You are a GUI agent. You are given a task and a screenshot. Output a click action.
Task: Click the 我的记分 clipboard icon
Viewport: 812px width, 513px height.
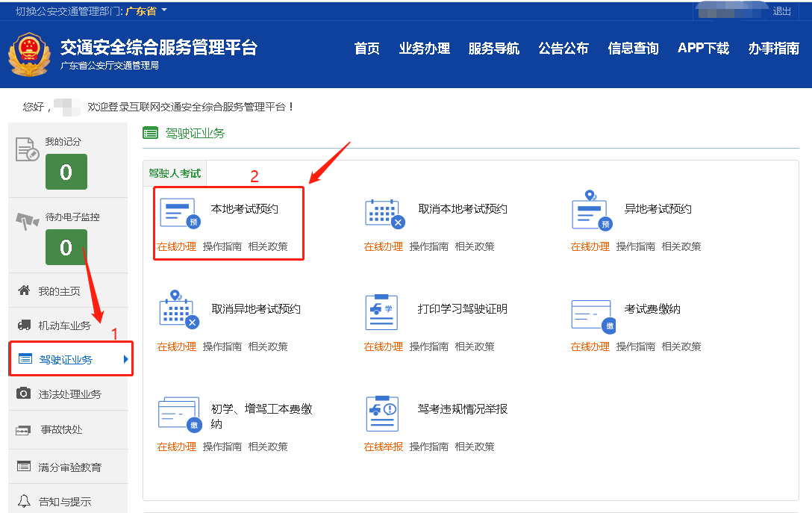tap(28, 149)
